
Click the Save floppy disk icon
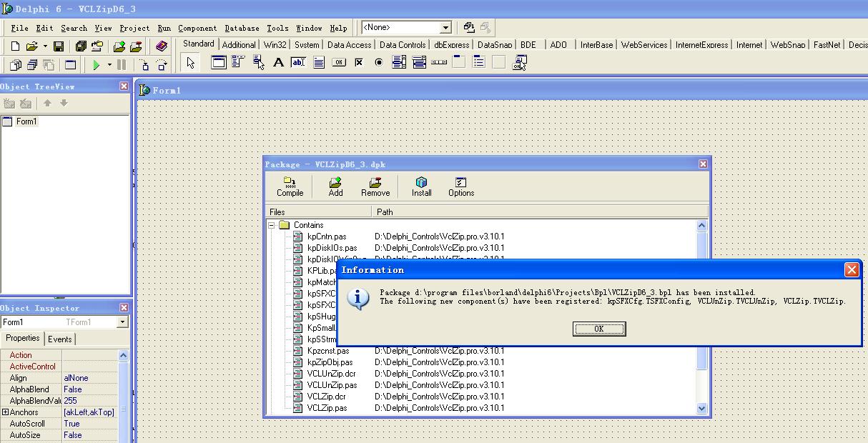pyautogui.click(x=59, y=46)
